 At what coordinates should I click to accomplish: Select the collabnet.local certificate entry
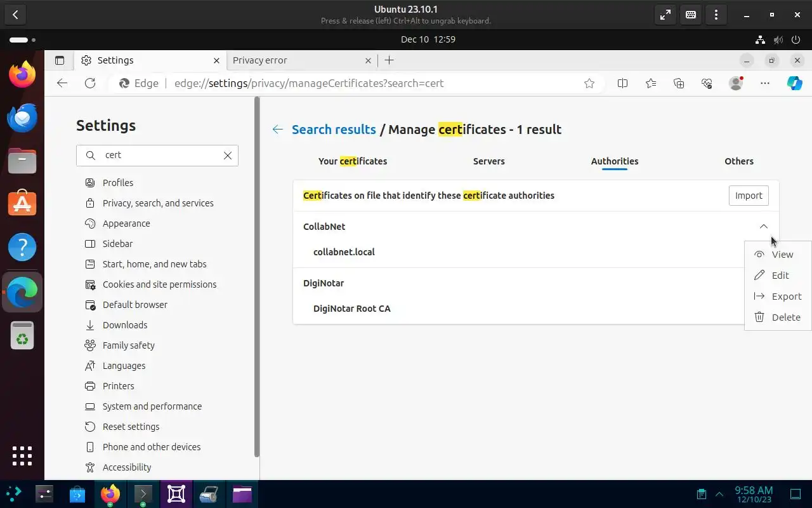tap(344, 252)
